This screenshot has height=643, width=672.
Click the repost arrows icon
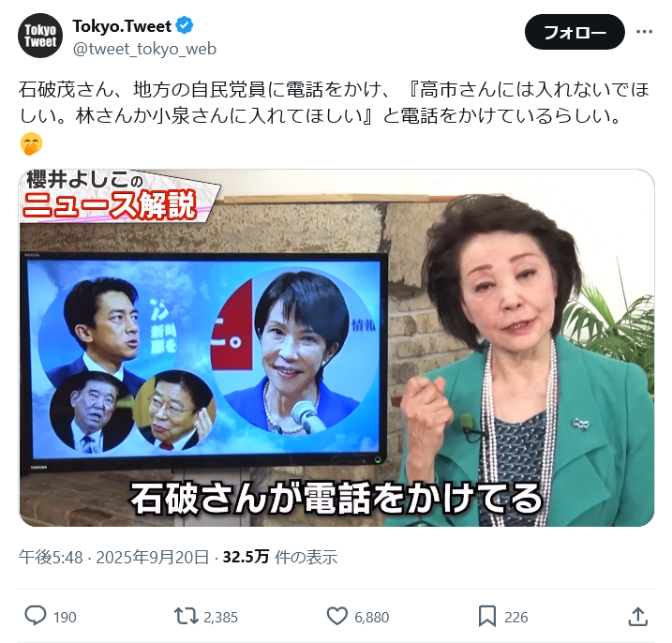[186, 617]
